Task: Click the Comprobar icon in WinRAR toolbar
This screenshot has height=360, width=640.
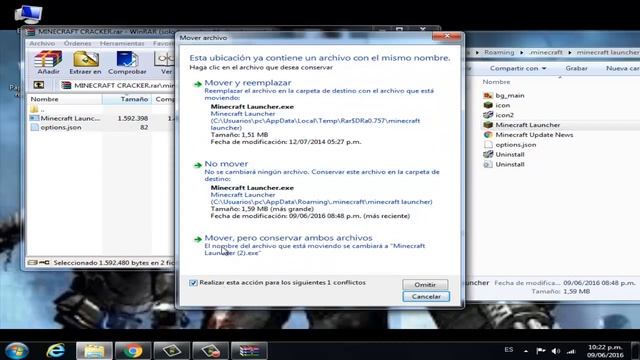Action: 127,62
